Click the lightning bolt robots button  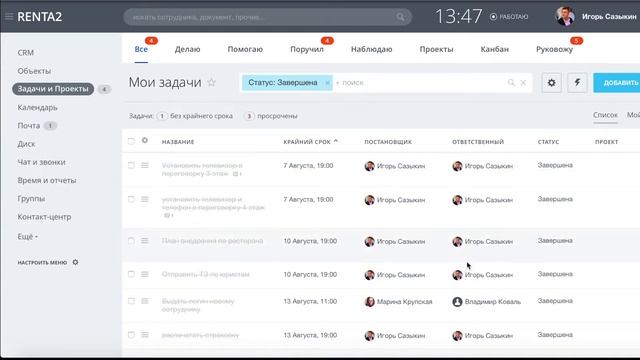click(577, 82)
